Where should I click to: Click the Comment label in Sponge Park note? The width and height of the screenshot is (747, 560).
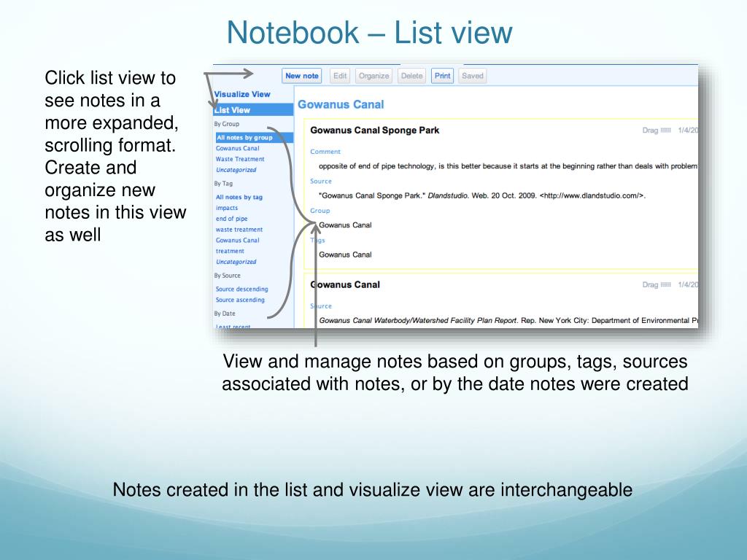click(325, 152)
